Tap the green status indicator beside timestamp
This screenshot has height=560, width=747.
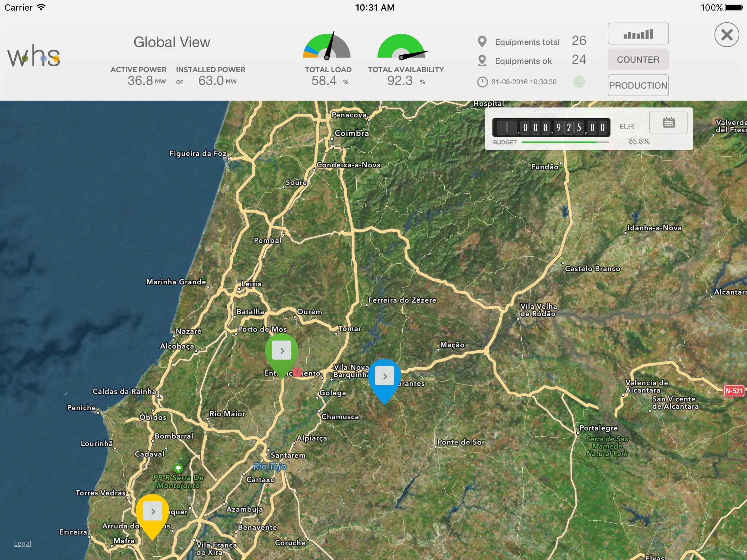tap(579, 82)
